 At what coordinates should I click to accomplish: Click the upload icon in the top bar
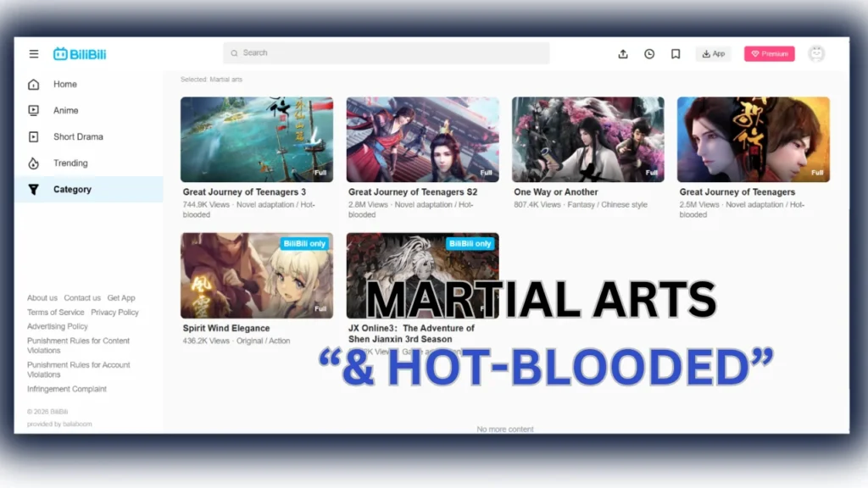(x=623, y=53)
